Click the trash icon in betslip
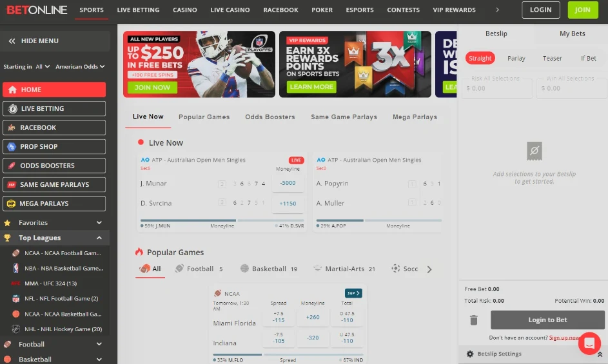The height and width of the screenshot is (364, 608). (x=473, y=320)
